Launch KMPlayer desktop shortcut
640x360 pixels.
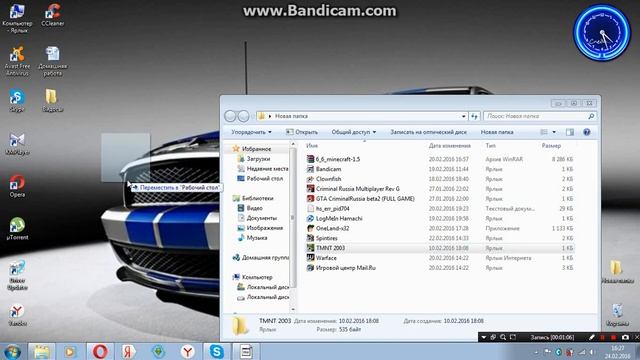click(17, 144)
